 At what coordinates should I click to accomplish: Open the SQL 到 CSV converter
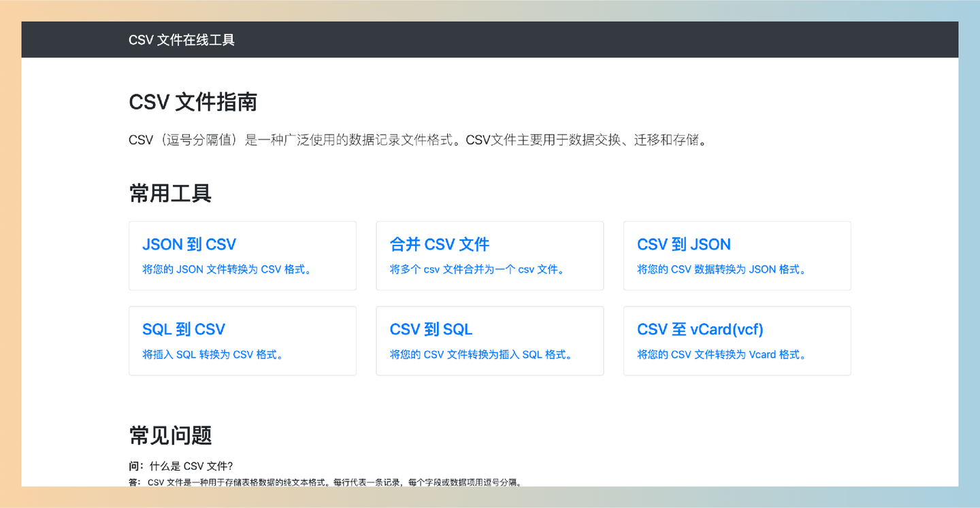[184, 329]
